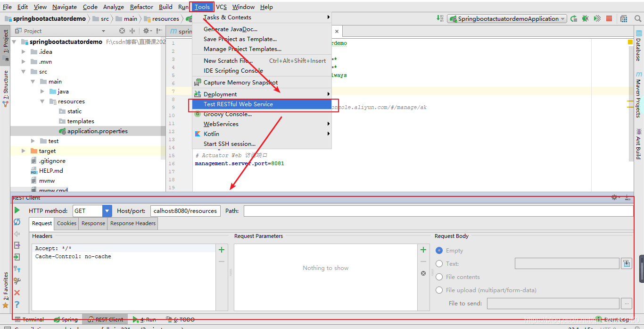Choose Start SSH session... menu item
644x329 pixels.
[262, 144]
